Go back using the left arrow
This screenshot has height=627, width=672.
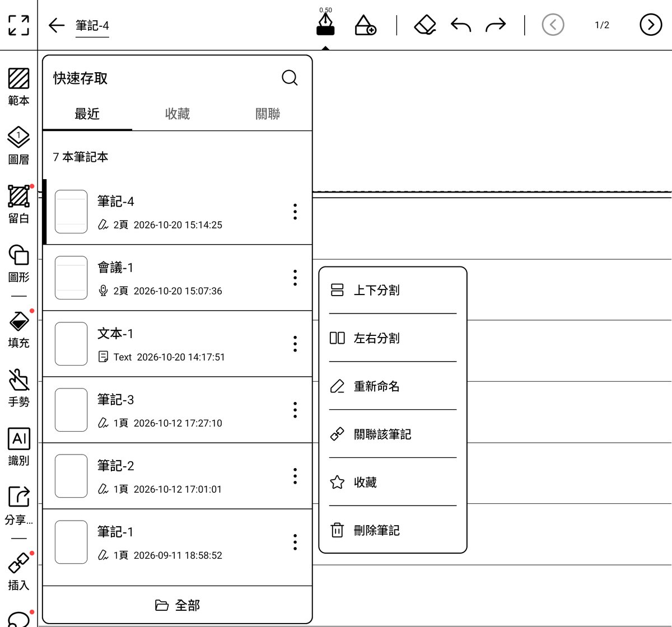point(57,25)
